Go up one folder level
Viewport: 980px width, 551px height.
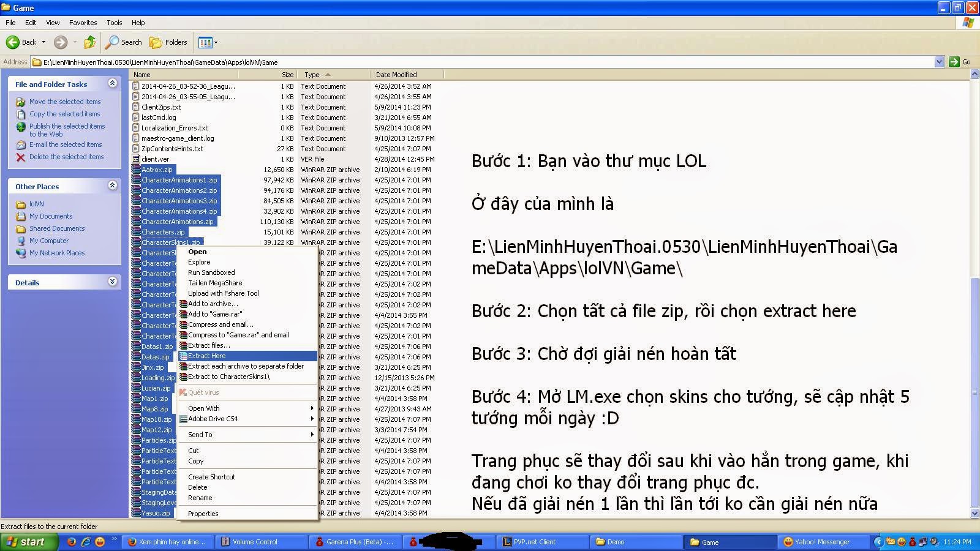tap(90, 42)
